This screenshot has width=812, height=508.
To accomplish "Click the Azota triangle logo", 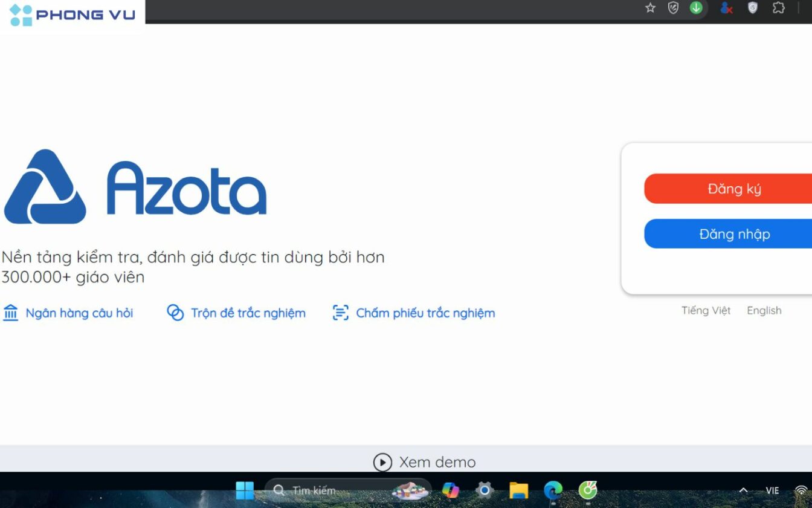I will pyautogui.click(x=45, y=187).
